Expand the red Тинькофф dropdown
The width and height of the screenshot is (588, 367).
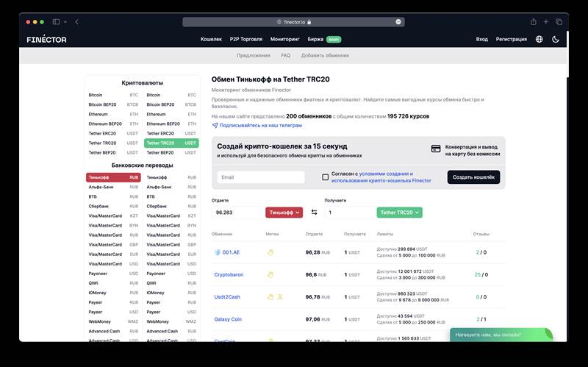pos(284,213)
